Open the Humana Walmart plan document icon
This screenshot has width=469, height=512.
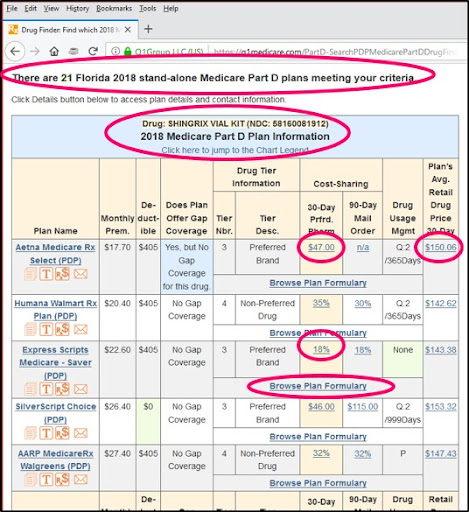pyautogui.click(x=30, y=329)
